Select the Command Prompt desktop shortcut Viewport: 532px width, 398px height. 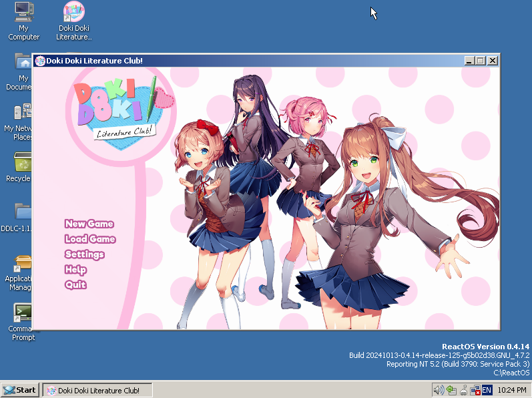[x=23, y=323]
